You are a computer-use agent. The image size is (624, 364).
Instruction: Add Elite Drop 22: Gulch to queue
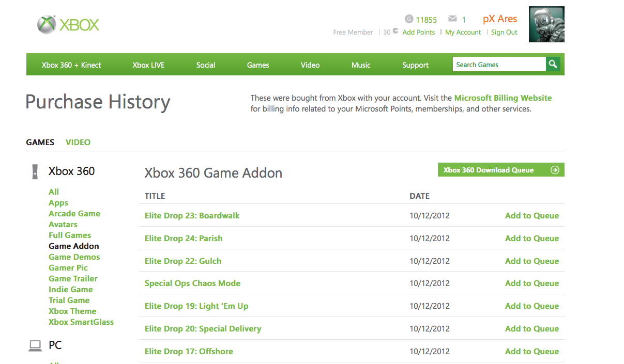532,261
